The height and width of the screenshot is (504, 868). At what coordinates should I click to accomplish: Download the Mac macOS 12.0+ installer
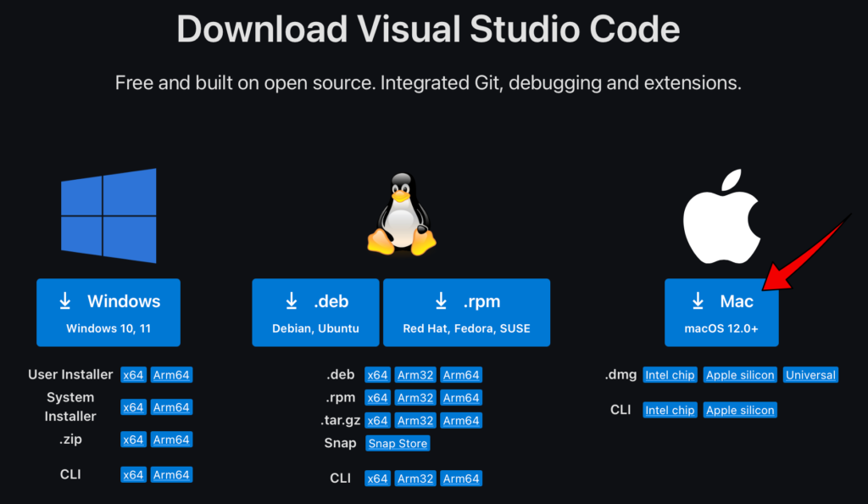pos(721,312)
